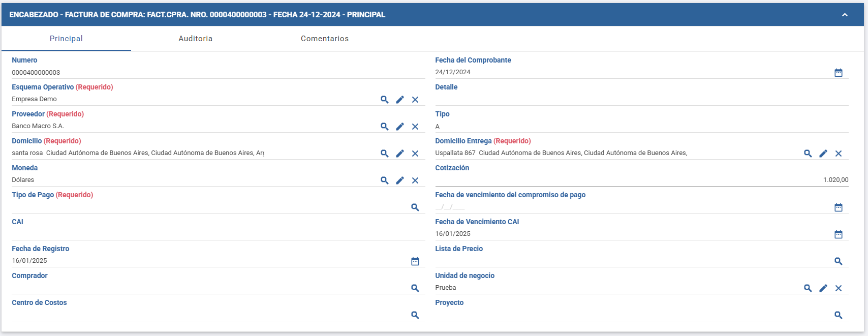Search for a Centro de Costos

coord(415,315)
